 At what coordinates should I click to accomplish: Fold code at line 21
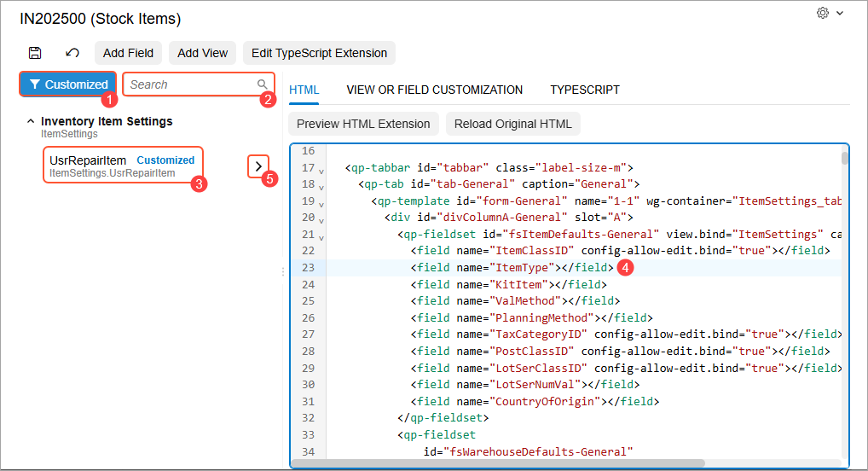[321, 237]
